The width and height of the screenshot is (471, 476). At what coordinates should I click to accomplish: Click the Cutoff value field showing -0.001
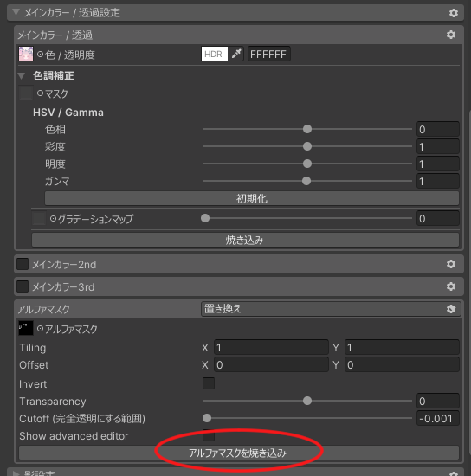coord(437,418)
